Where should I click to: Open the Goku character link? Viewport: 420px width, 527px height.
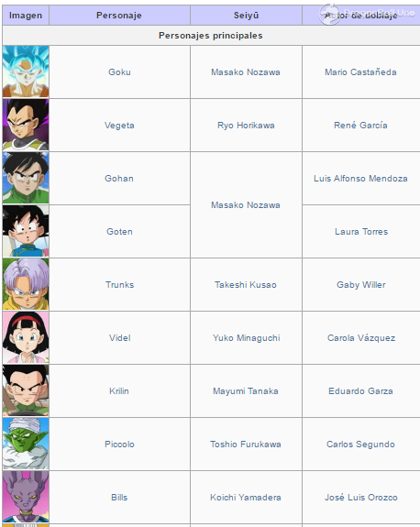(x=119, y=71)
